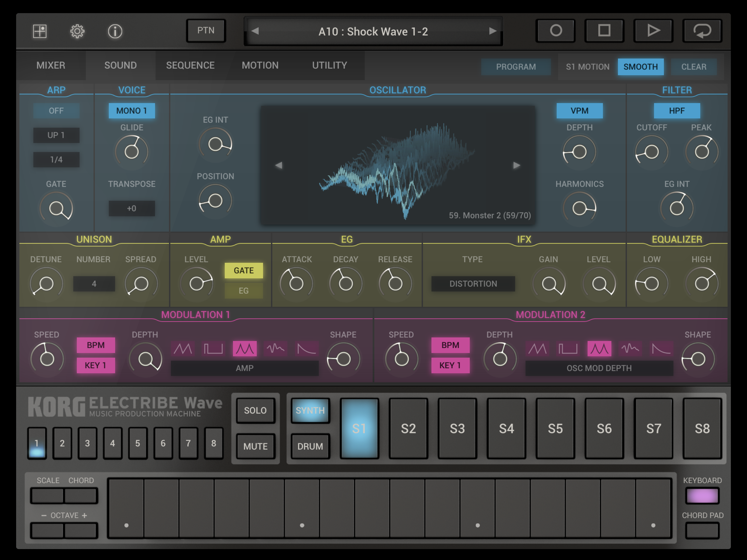Start playback with the play button

click(x=653, y=31)
